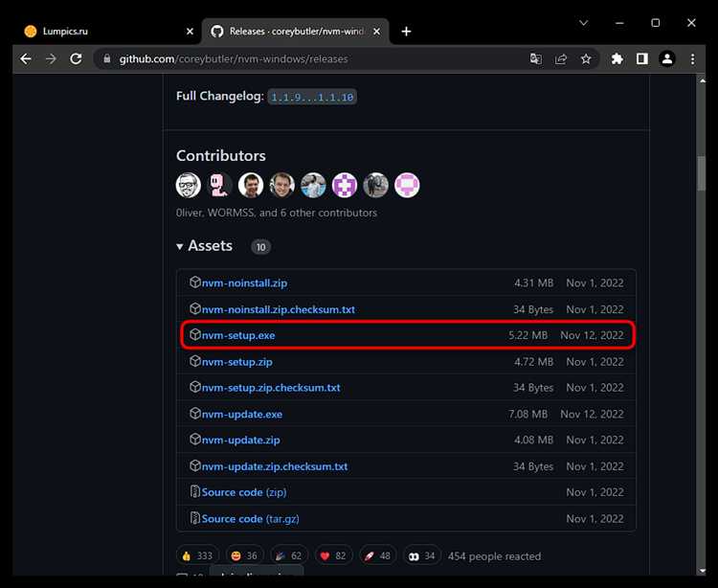Download Source code (tar.gz)
Image resolution: width=718 pixels, height=588 pixels.
[x=251, y=519]
